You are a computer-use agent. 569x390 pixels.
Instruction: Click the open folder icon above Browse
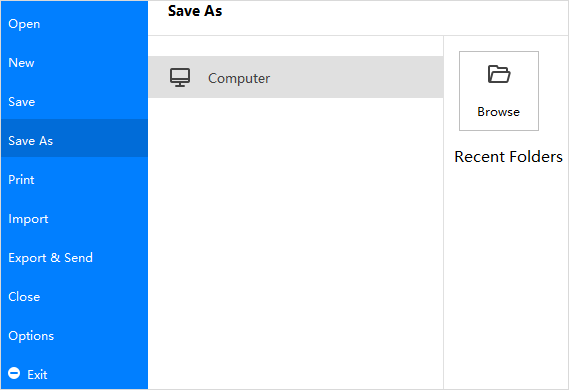499,74
